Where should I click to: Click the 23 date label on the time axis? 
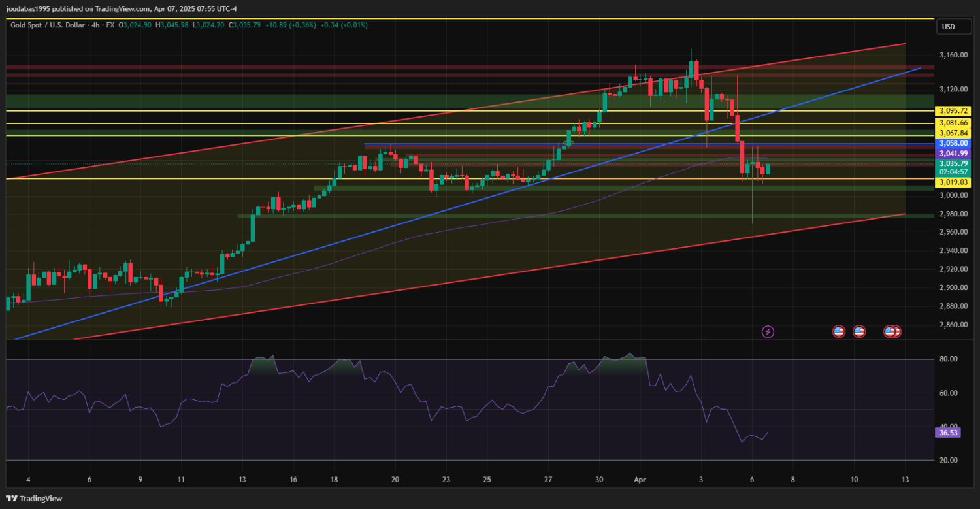tap(446, 479)
